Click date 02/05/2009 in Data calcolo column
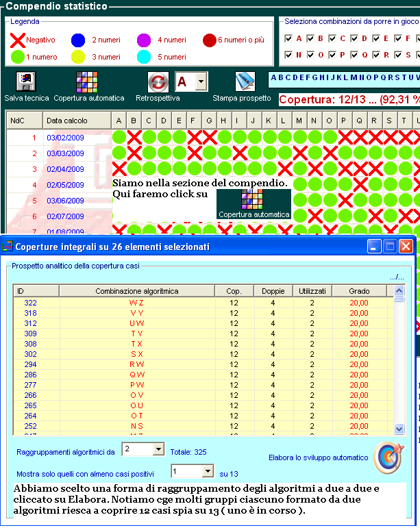The image size is (420, 528). tap(65, 184)
